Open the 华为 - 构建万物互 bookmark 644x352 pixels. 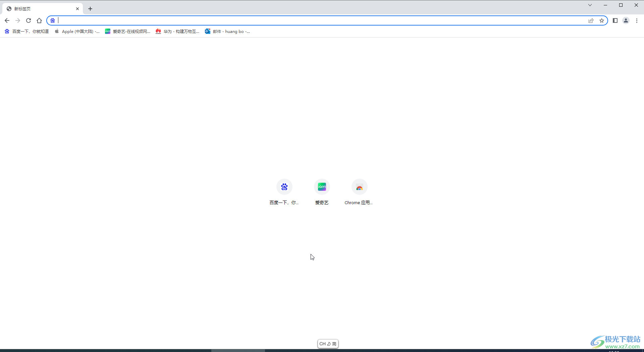tap(177, 31)
